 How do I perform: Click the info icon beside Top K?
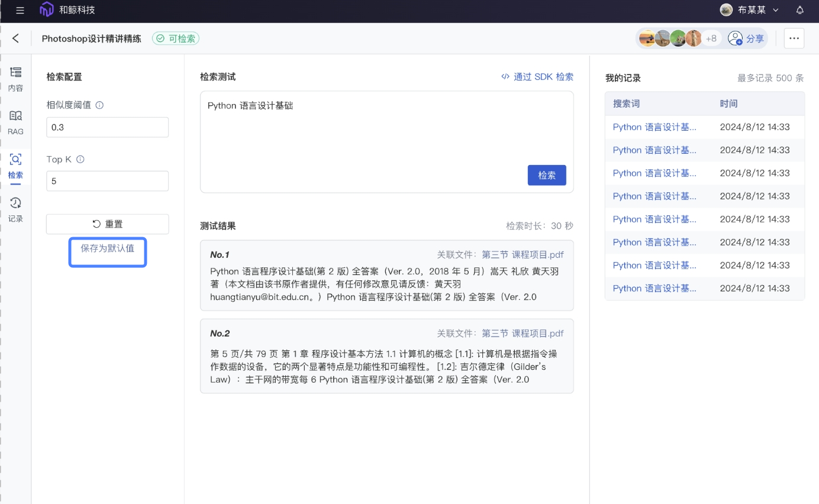pyautogui.click(x=80, y=159)
